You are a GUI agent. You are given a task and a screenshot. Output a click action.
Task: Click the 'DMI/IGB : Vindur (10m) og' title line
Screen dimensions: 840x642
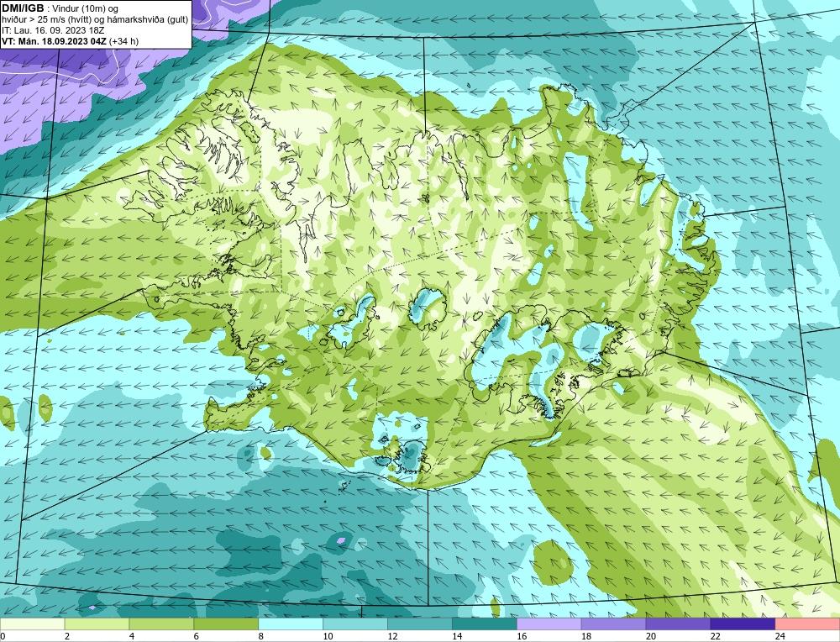60,8
